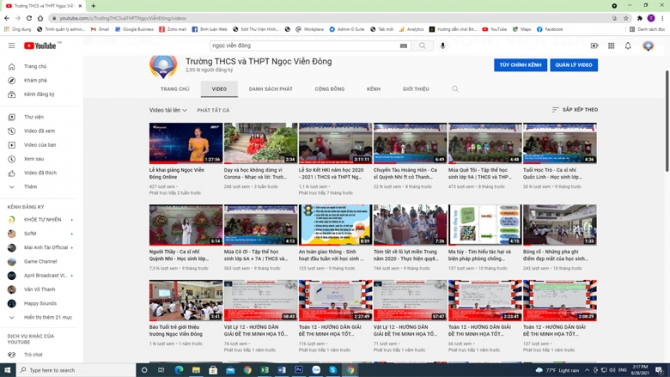
Task: Open Microsoft Edge from the taskbar
Action: 179,370
